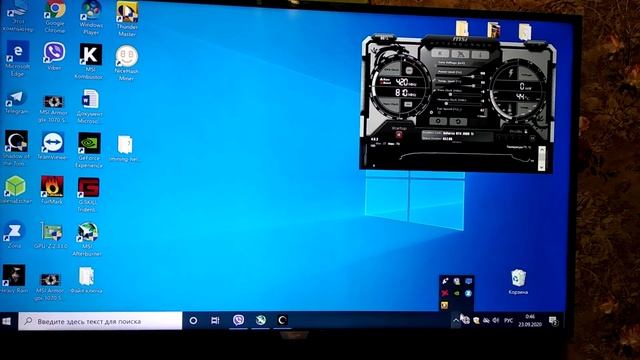Toggle the red Startup button in Afterburner

tap(399, 135)
